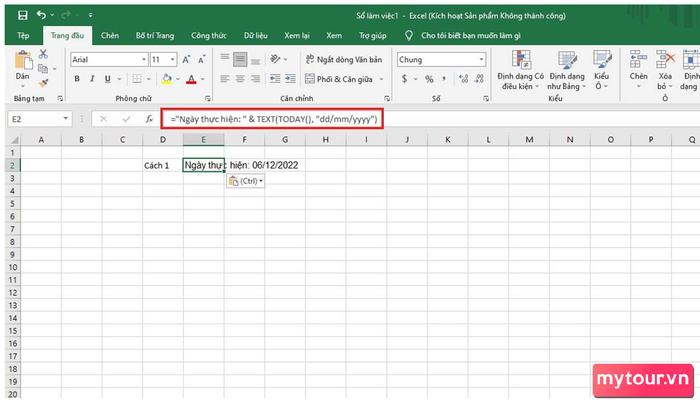
Task: Toggle Underline formatting
Action: coord(107,79)
